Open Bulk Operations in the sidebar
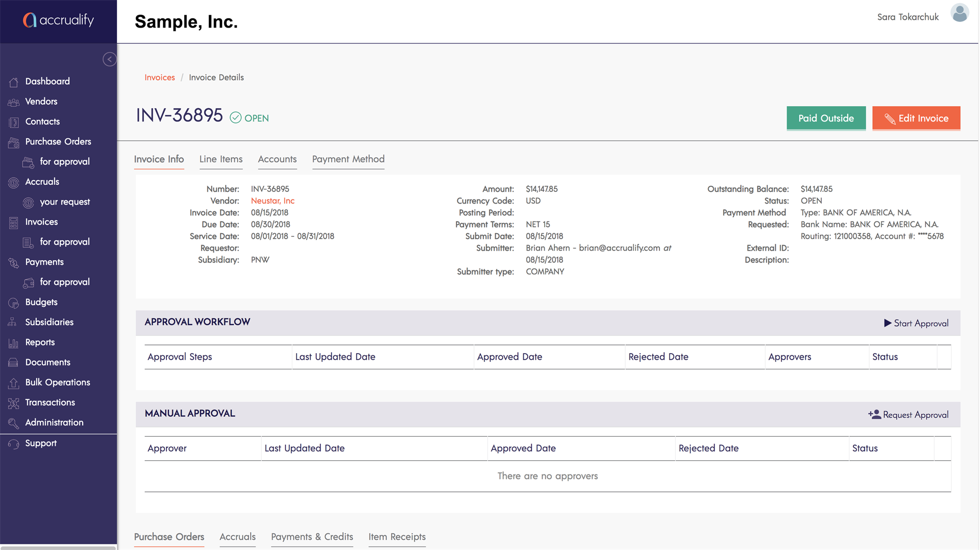 [58, 382]
